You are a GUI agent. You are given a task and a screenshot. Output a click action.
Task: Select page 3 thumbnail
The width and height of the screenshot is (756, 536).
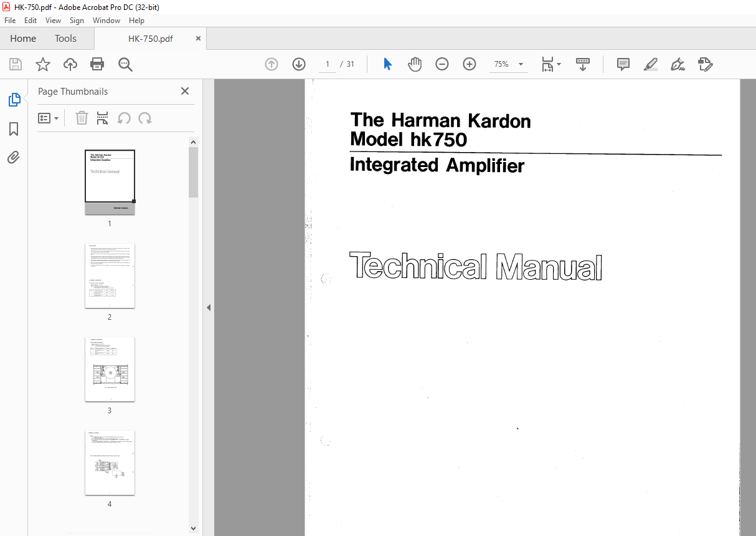[110, 369]
